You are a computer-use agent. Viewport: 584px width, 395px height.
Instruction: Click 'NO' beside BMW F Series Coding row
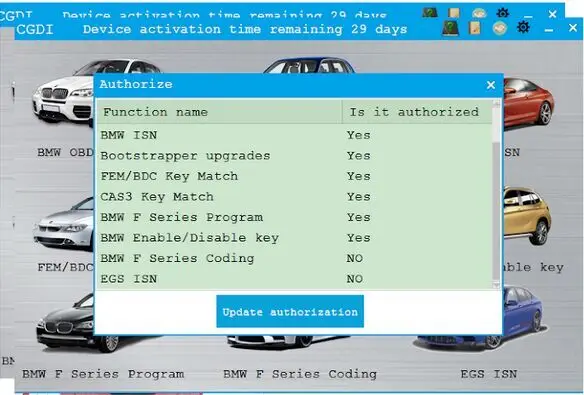[x=355, y=258]
